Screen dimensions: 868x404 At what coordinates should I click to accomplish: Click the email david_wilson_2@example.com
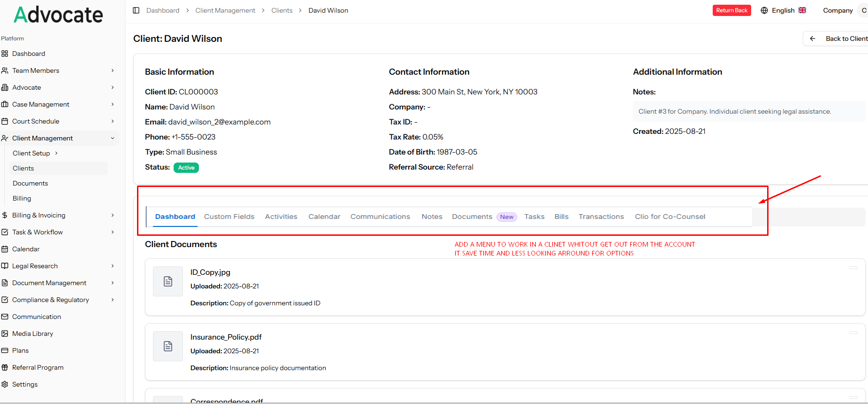tap(219, 122)
